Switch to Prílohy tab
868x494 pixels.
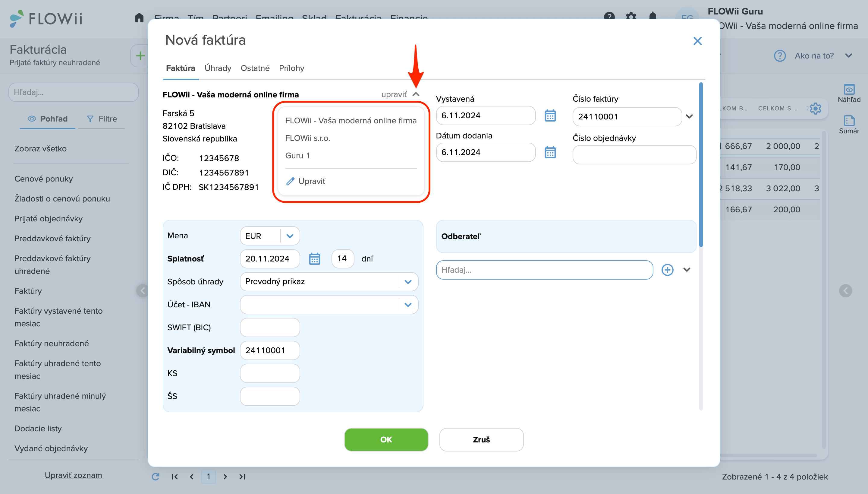click(x=291, y=68)
